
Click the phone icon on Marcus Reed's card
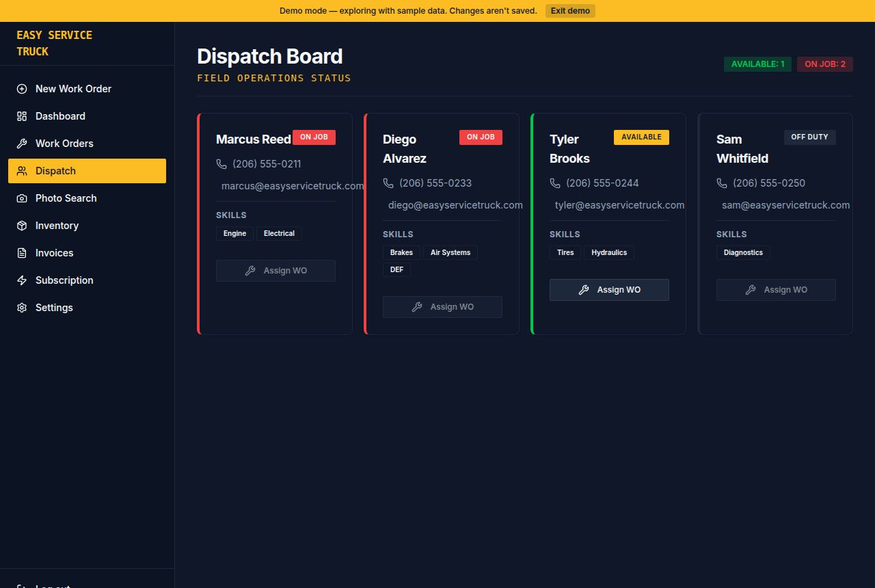point(221,164)
